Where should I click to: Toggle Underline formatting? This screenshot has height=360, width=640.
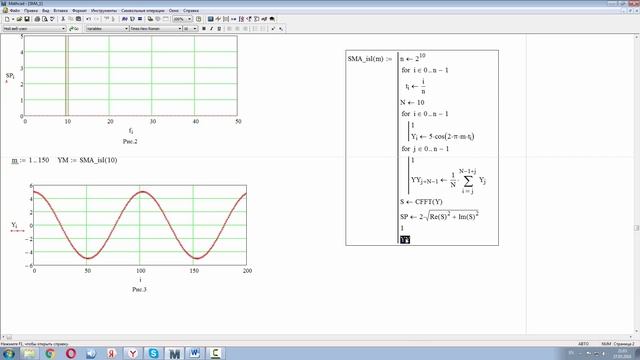point(219,29)
